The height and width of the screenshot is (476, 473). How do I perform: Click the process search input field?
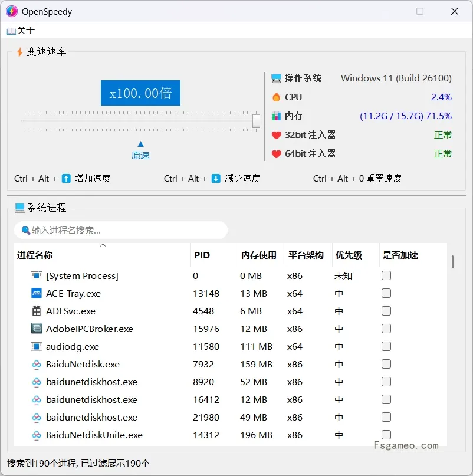point(120,230)
